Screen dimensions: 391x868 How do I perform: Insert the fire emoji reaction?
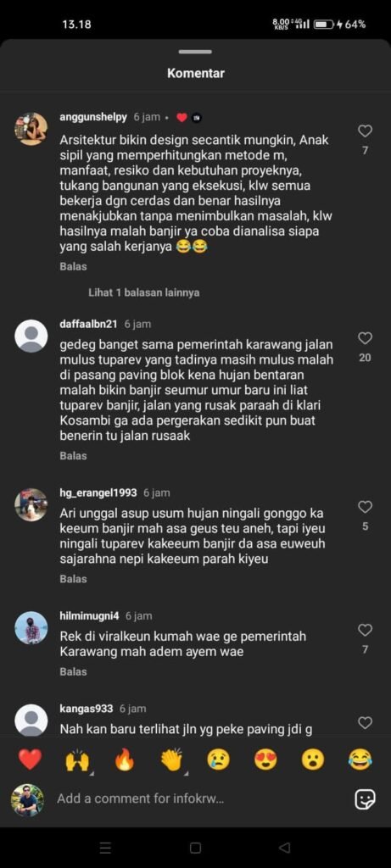click(x=124, y=760)
